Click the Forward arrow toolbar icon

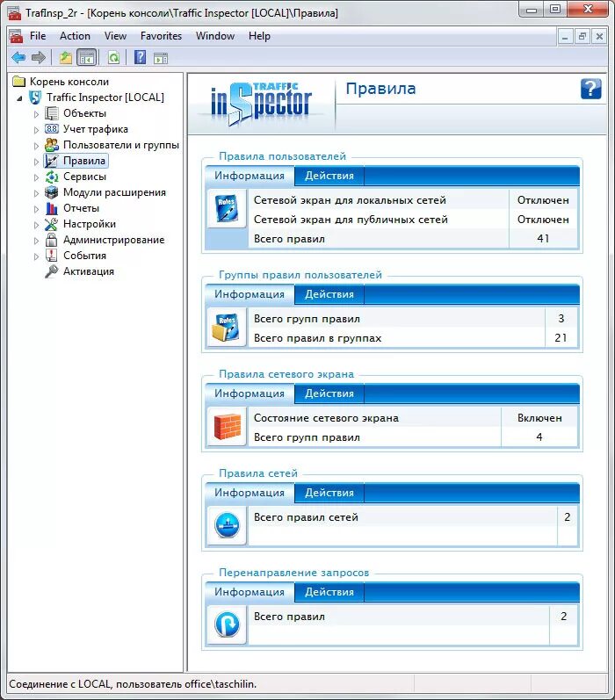[x=39, y=58]
